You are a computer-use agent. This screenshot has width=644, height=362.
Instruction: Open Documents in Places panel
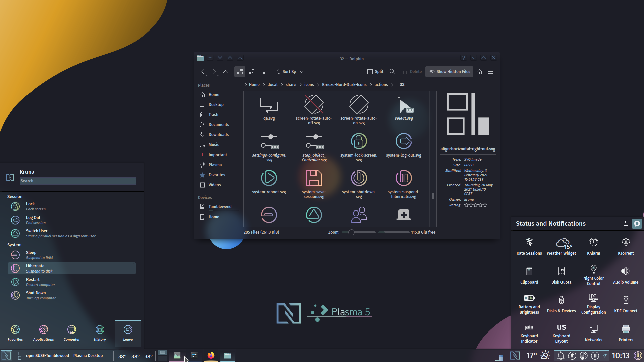pos(218,125)
